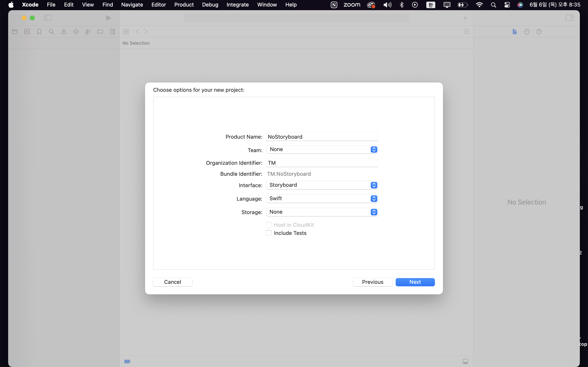Enable the Include Tests checkbox
Screen dimensions: 588x367
268,233
